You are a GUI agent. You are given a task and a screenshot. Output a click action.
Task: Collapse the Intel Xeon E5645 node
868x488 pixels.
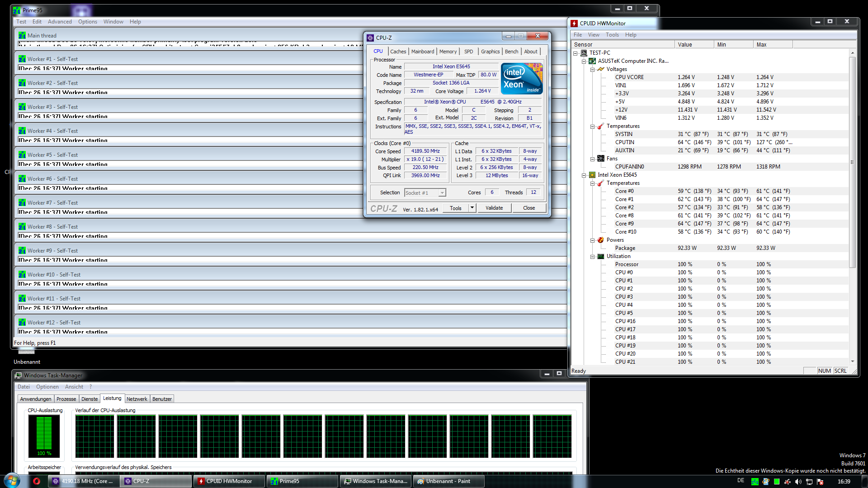coord(584,175)
